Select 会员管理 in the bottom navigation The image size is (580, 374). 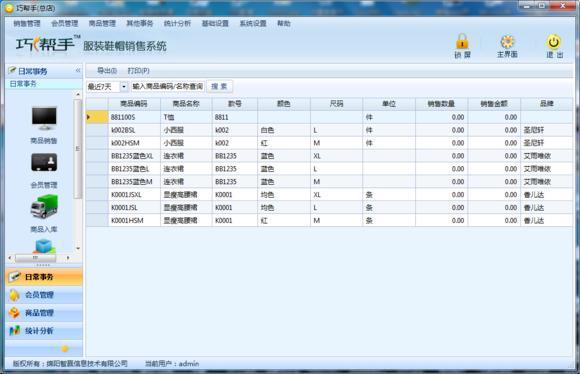click(44, 295)
